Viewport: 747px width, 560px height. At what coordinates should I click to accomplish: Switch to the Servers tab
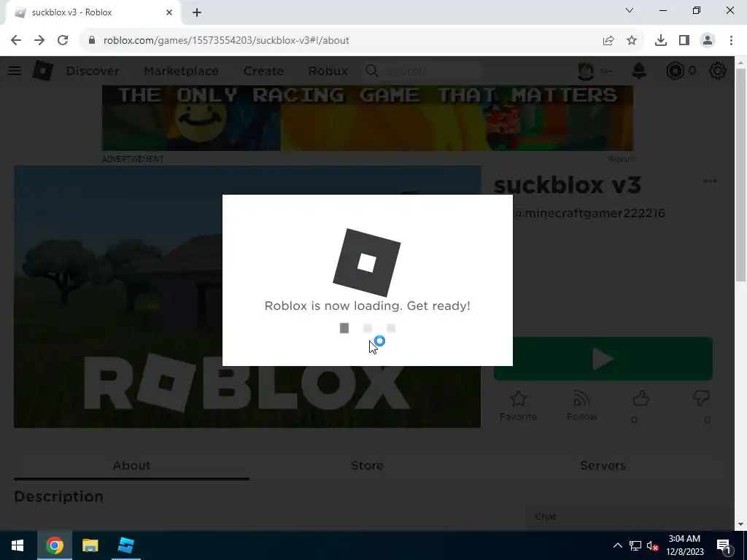pyautogui.click(x=603, y=465)
